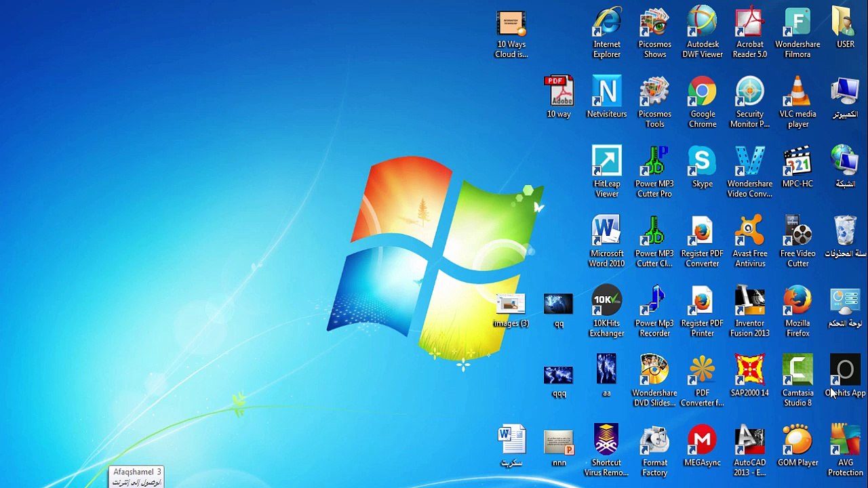Click the Autodesk DWF Viewer icon

pyautogui.click(x=703, y=33)
